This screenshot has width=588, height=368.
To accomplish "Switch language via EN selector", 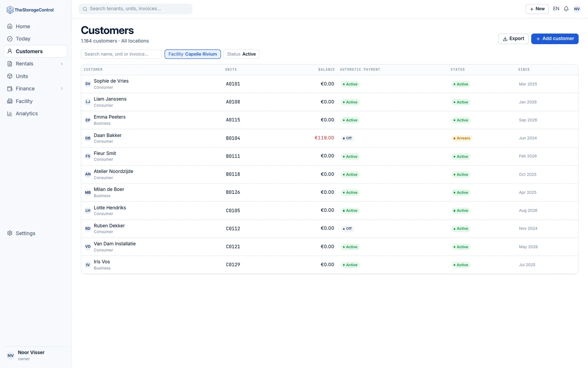I will (556, 9).
